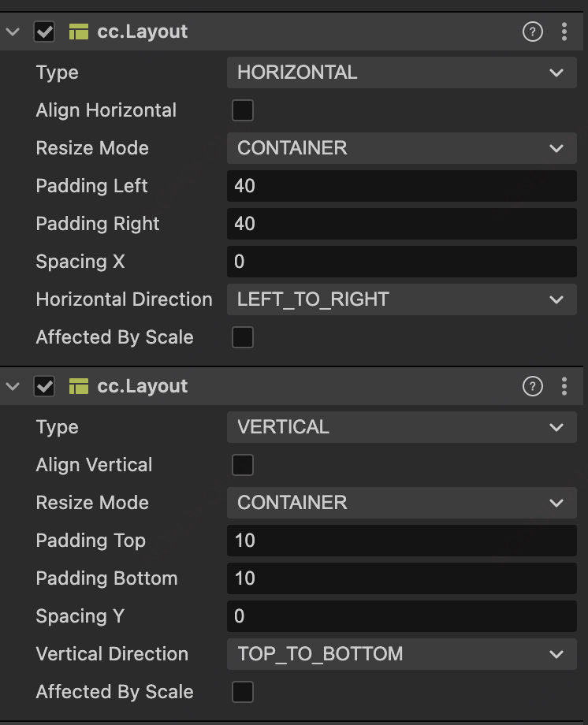Open more options menu of horizontal cc.Layout
Screen dimensions: 588x725
point(564,32)
